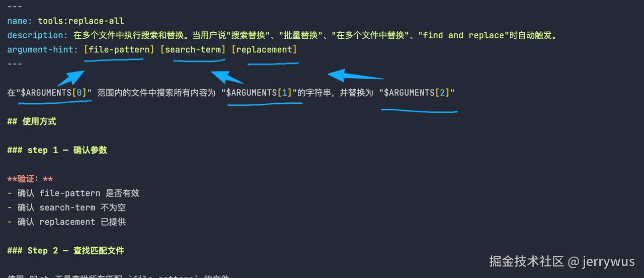The width and height of the screenshot is (644, 278).
Task: Click the "Step 2 — 查找匹配文件" heading
Action: coord(65,251)
